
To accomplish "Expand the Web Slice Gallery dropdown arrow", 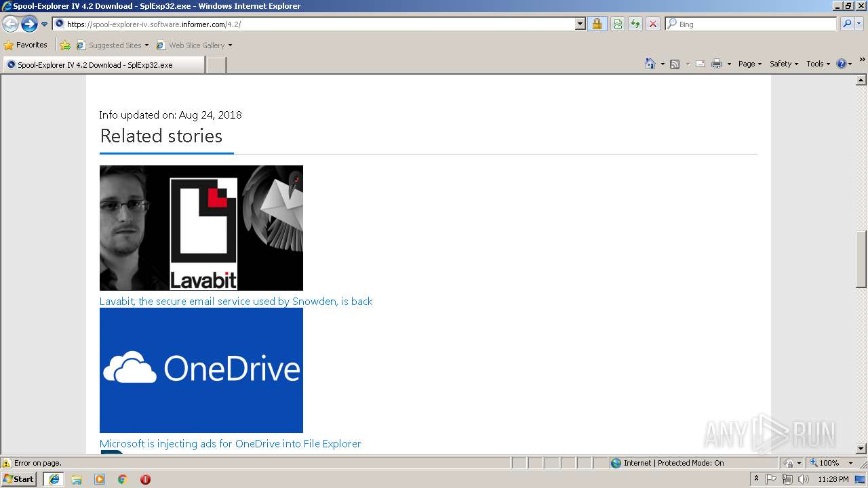I will click(230, 45).
